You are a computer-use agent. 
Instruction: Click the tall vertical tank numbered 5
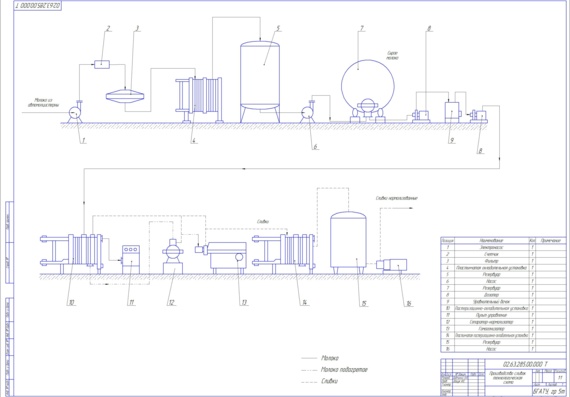260,81
